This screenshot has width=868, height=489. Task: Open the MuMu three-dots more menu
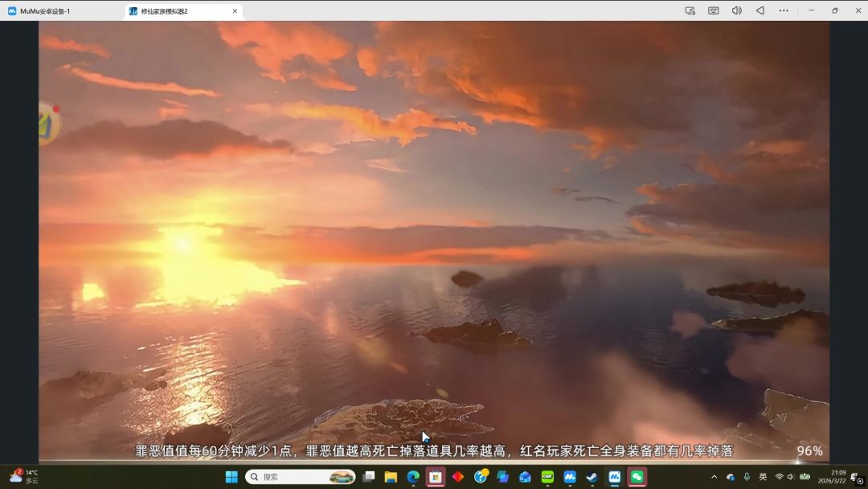pyautogui.click(x=784, y=10)
